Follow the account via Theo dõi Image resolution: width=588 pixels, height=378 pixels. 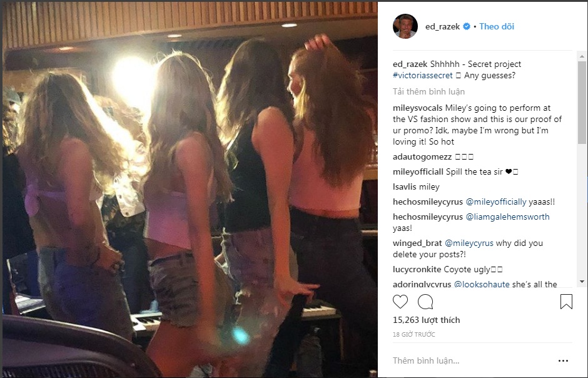point(497,26)
